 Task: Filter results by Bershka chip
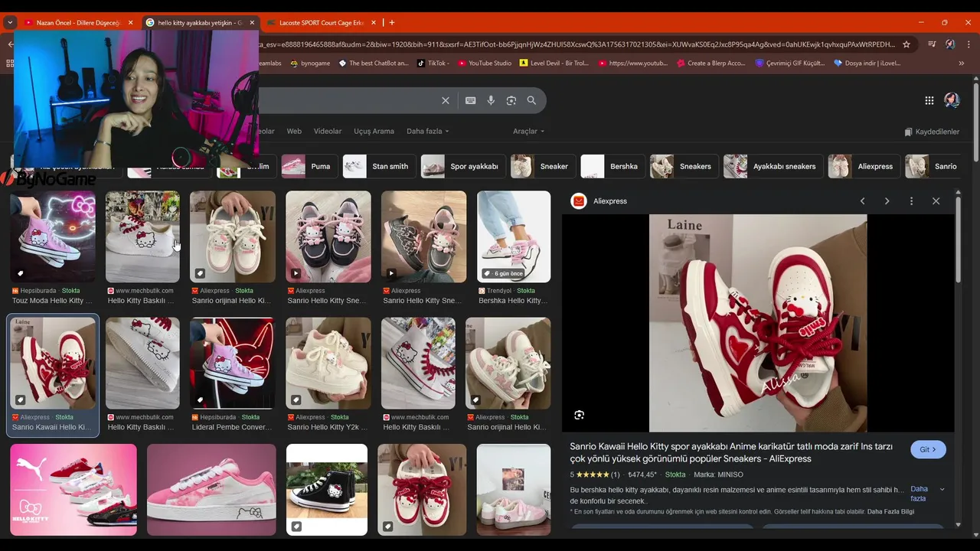[x=612, y=166]
